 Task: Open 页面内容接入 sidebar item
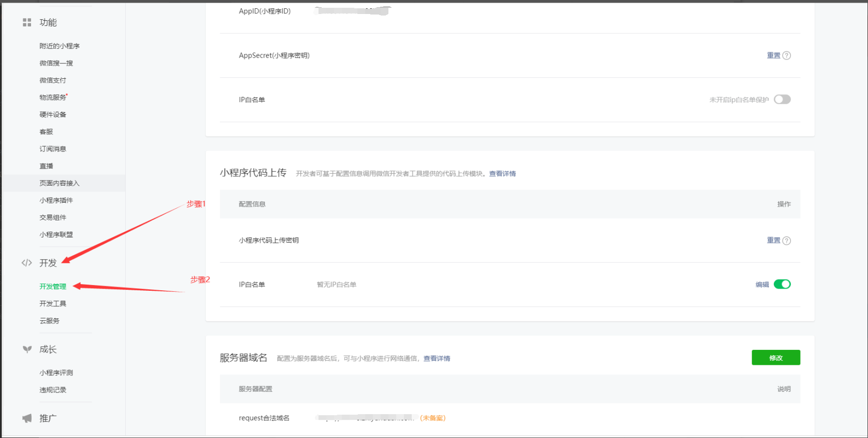60,183
